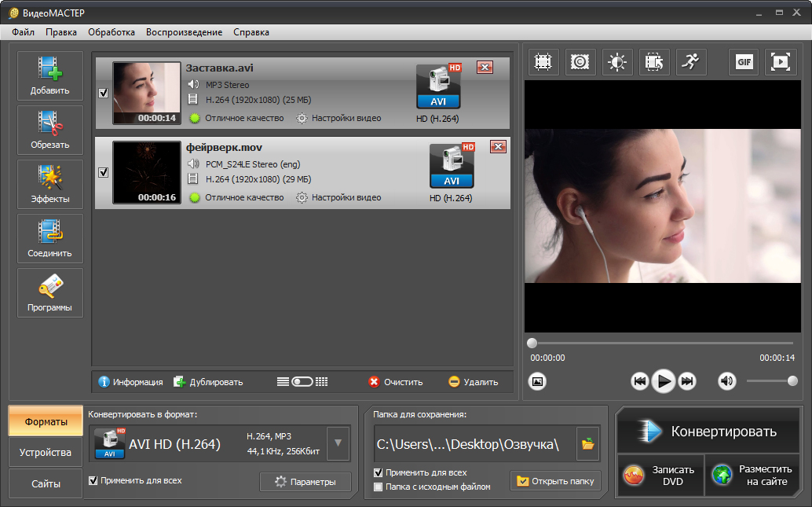Remove фейрверк.mov with its red X
This screenshot has height=507, width=812.
498,147
